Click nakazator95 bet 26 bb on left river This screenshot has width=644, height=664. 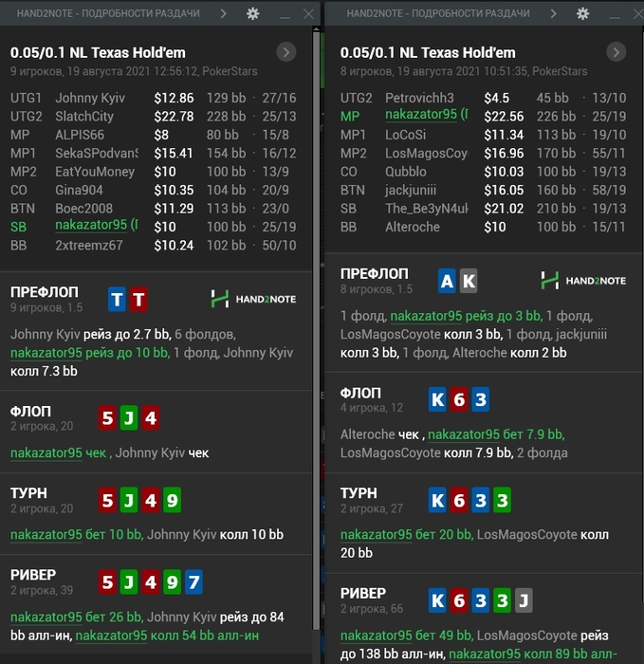(x=77, y=617)
